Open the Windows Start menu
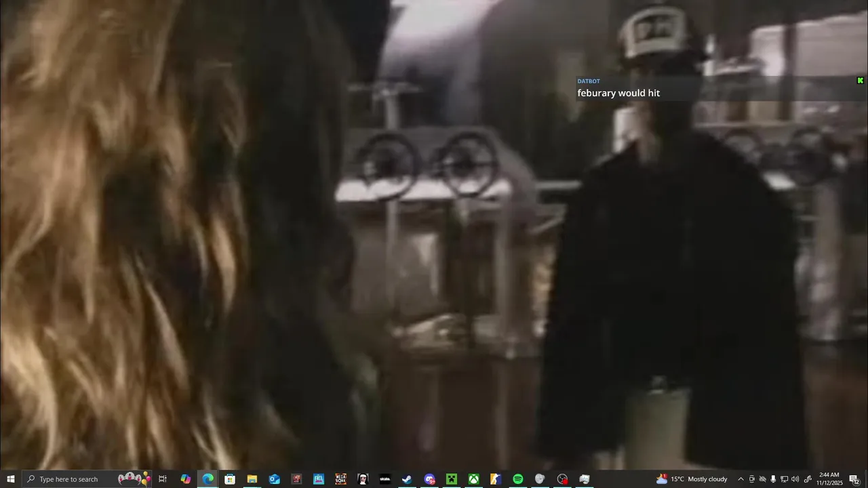The height and width of the screenshot is (488, 868). (10, 479)
